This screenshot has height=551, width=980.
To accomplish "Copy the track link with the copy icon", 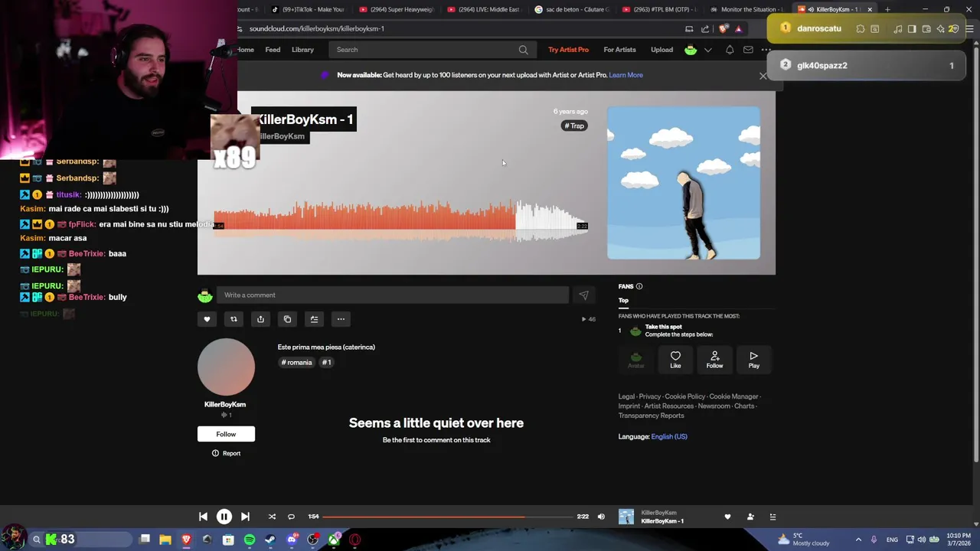I will (287, 319).
